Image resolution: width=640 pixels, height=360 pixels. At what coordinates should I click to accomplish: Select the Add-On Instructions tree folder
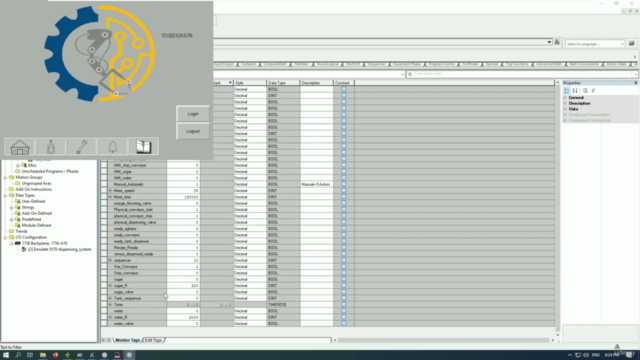(33, 189)
